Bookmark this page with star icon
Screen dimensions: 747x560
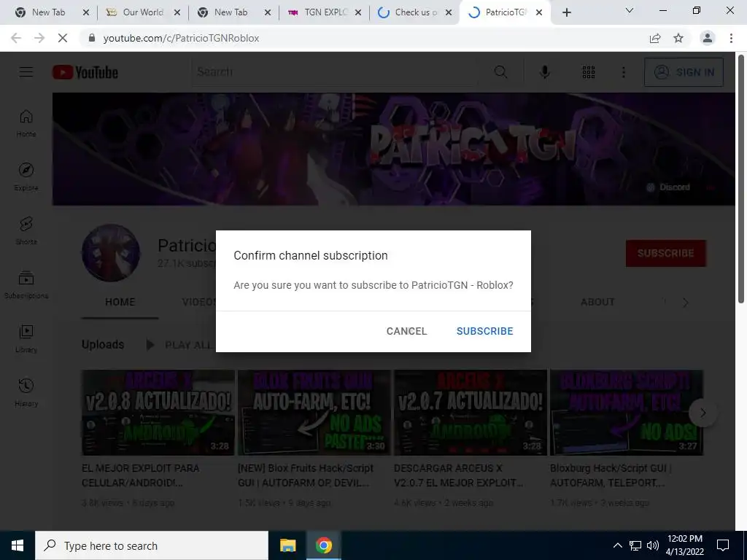point(678,38)
